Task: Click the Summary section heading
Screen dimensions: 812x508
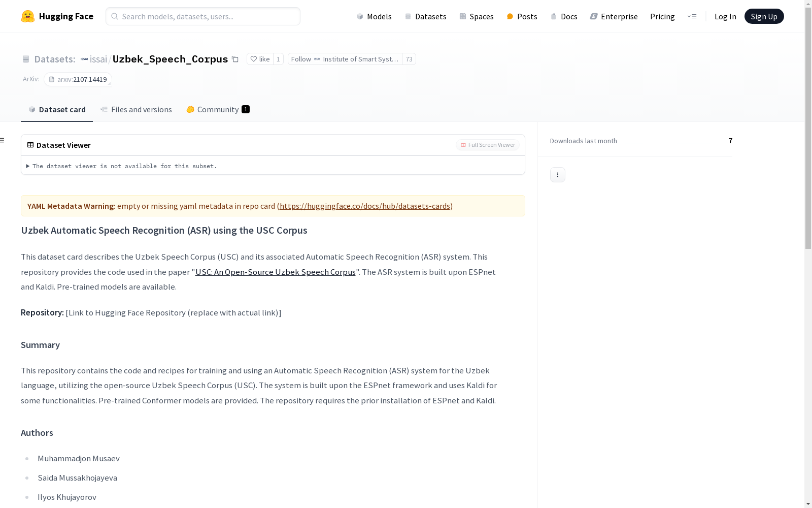Action: 40,345
